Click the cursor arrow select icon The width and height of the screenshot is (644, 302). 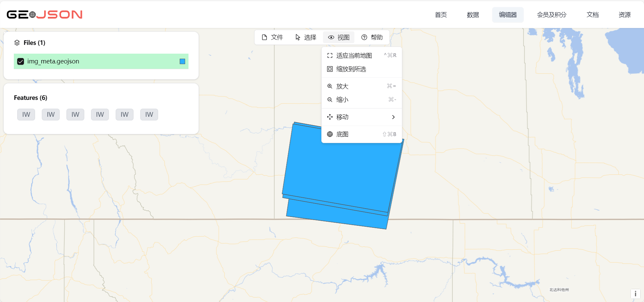pos(298,37)
